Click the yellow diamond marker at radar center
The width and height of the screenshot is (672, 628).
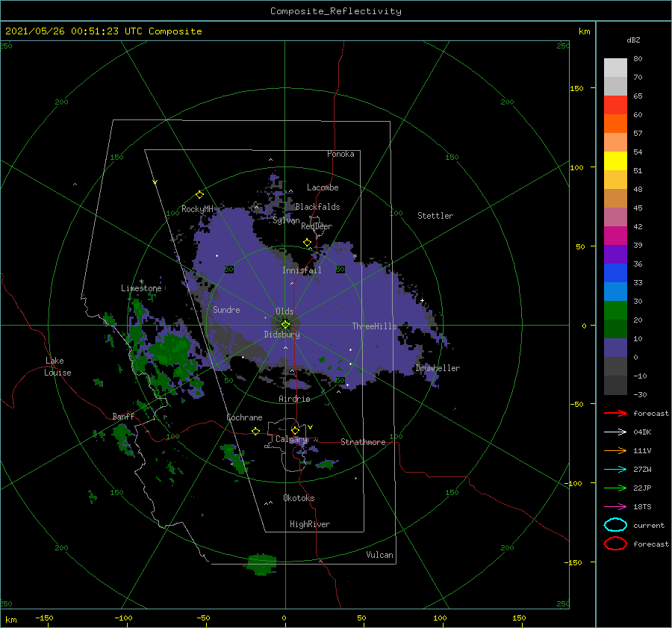click(285, 325)
